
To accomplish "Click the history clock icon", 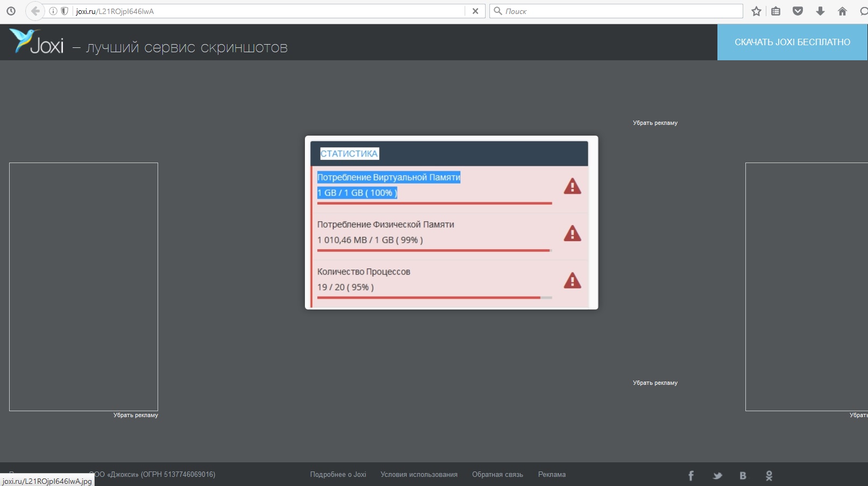I will click(x=11, y=11).
